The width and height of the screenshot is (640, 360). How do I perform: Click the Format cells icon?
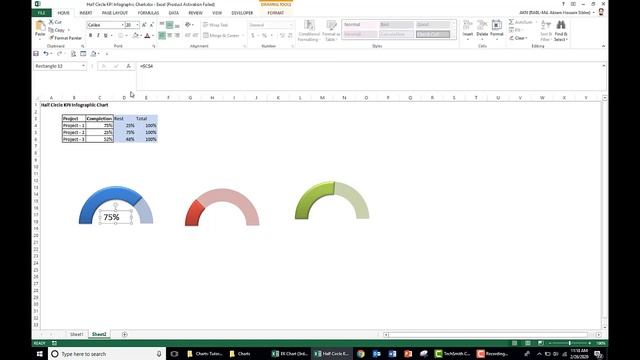pyautogui.click(x=497, y=25)
